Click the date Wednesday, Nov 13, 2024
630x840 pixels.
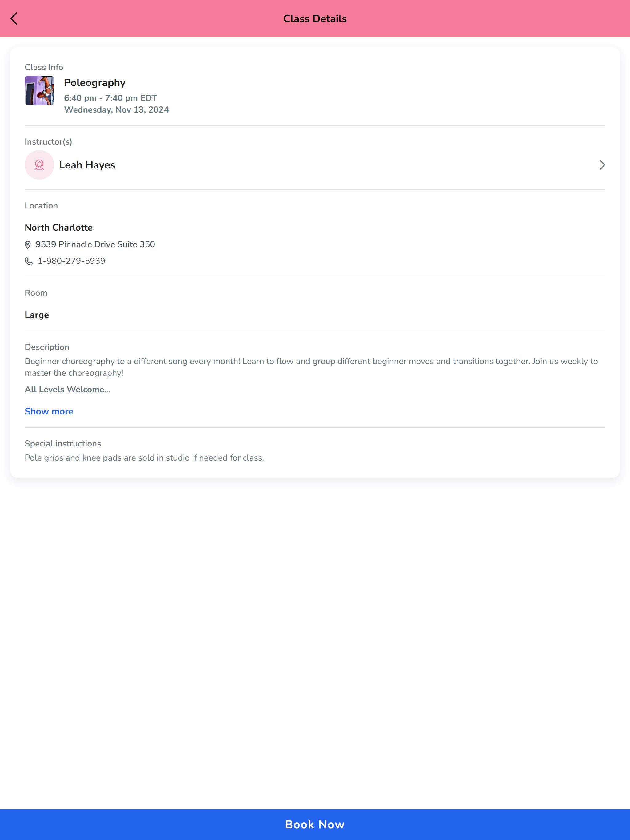116,110
